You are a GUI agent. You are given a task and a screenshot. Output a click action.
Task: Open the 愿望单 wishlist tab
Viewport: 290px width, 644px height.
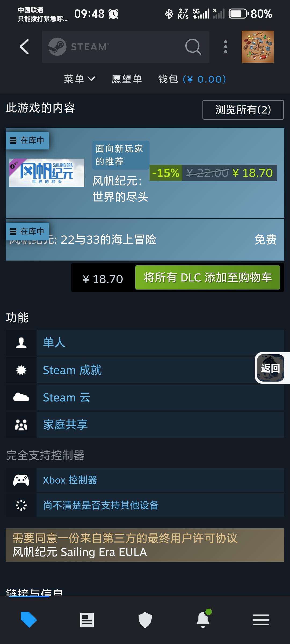click(x=127, y=79)
